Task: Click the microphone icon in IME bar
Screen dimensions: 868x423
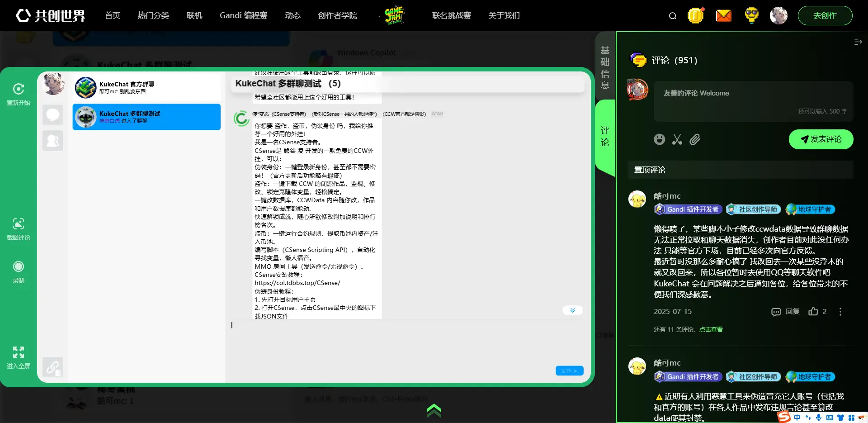Action: pos(819,418)
